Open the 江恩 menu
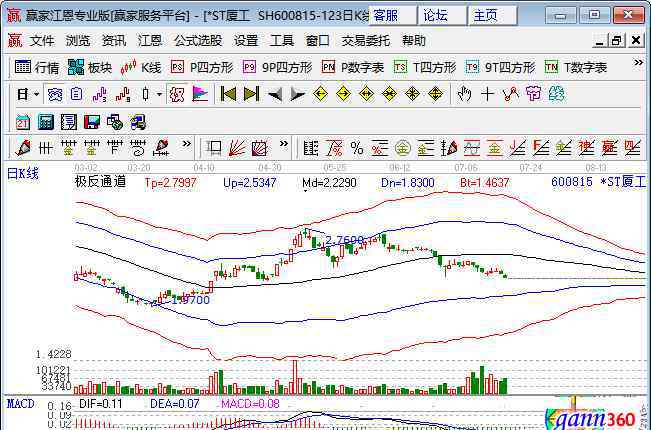 150,41
